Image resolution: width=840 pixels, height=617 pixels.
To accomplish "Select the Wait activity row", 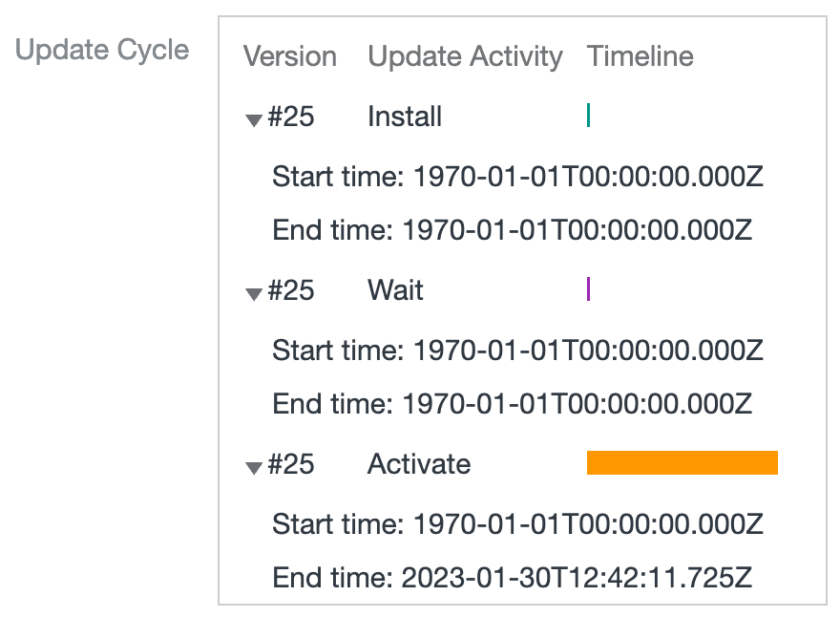I will pos(394,290).
